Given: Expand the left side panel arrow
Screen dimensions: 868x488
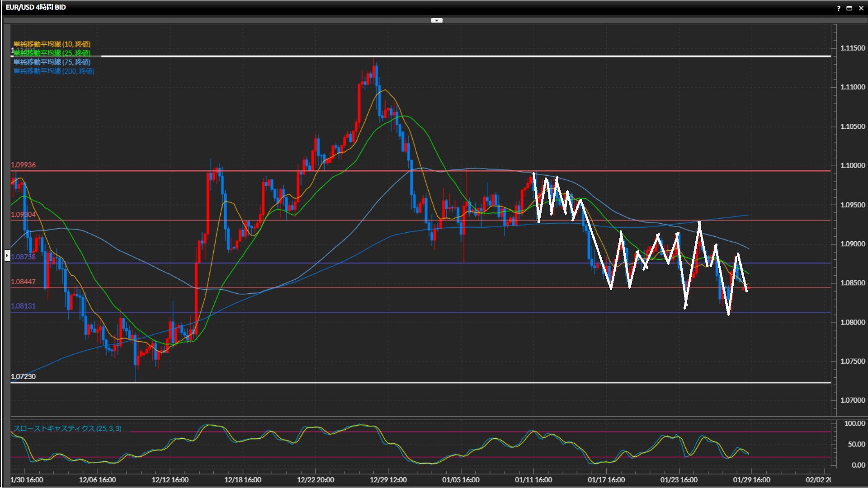Looking at the screenshot, I should [x=7, y=256].
